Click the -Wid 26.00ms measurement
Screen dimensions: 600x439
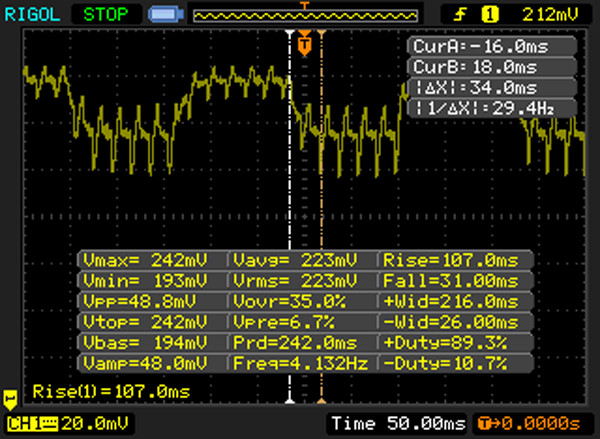pos(456,322)
